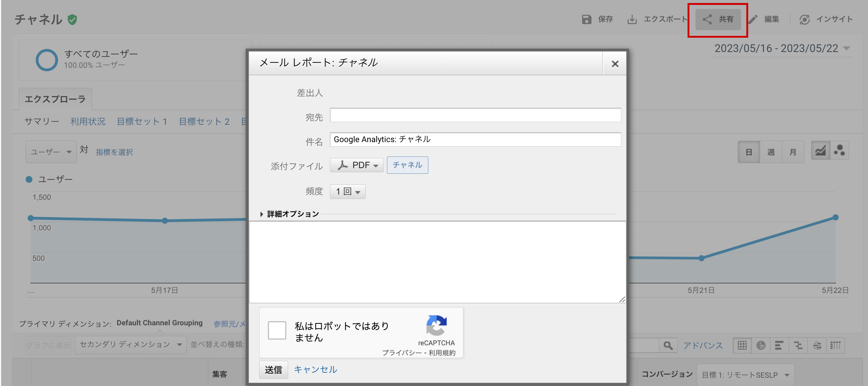Open the 頻度 1回 frequency dropdown
Screen dimensions: 868x386
(x=348, y=191)
